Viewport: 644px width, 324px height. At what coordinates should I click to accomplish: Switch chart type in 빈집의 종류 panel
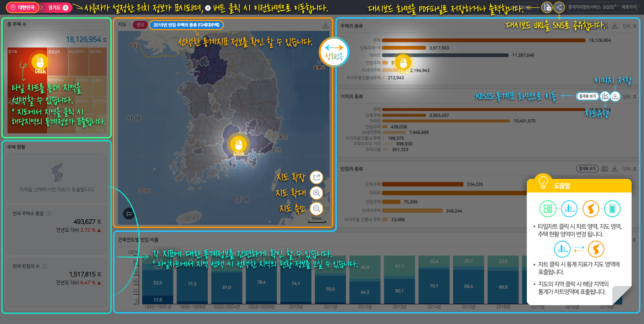[605, 169]
